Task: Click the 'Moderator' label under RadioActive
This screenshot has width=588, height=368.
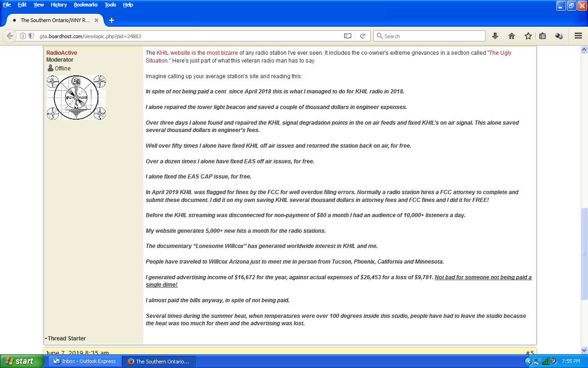Action: coord(60,60)
